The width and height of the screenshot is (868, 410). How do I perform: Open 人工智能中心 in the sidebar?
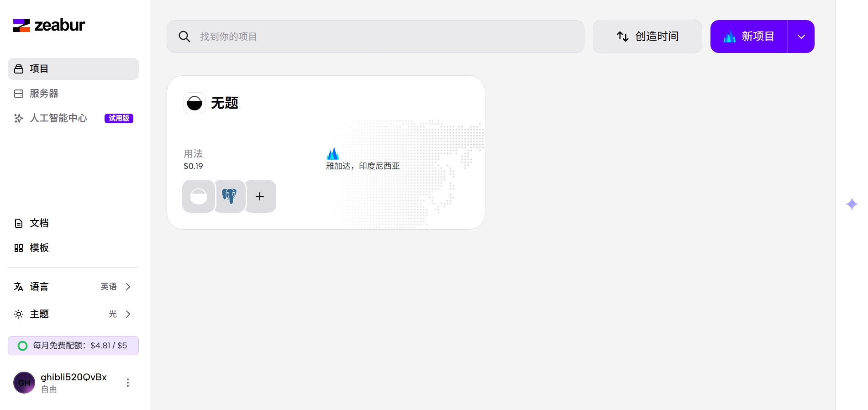(x=58, y=118)
